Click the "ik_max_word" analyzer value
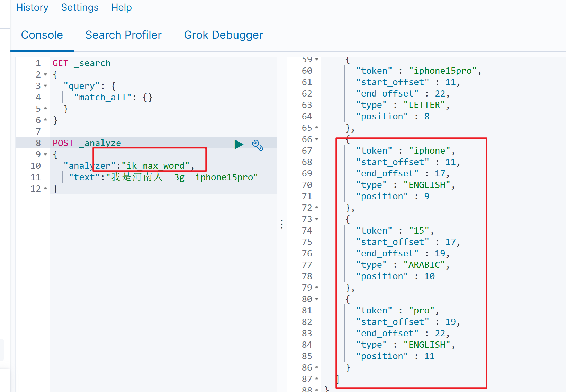Screen dimensions: 566x392 [156, 166]
